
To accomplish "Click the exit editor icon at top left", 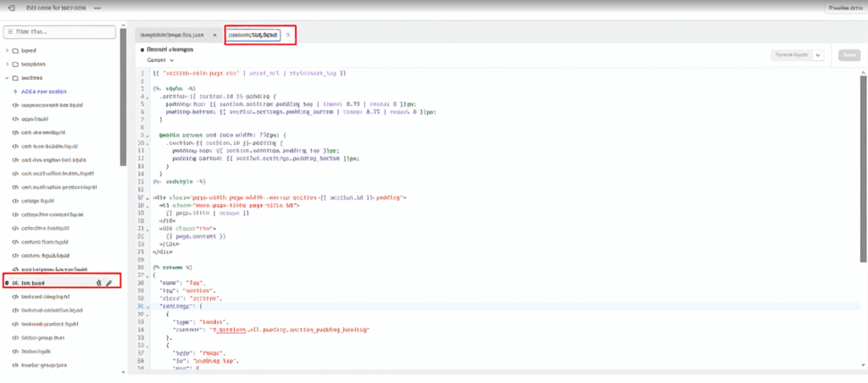I will [11, 8].
